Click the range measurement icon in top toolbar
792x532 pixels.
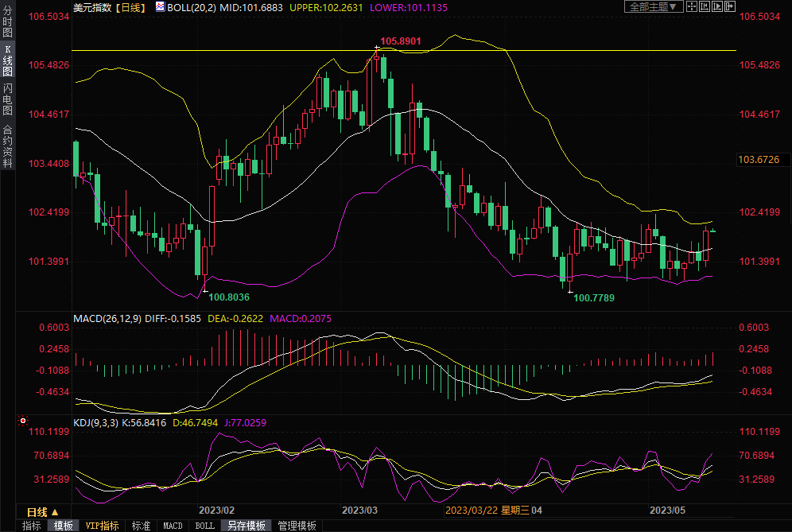tap(705, 7)
